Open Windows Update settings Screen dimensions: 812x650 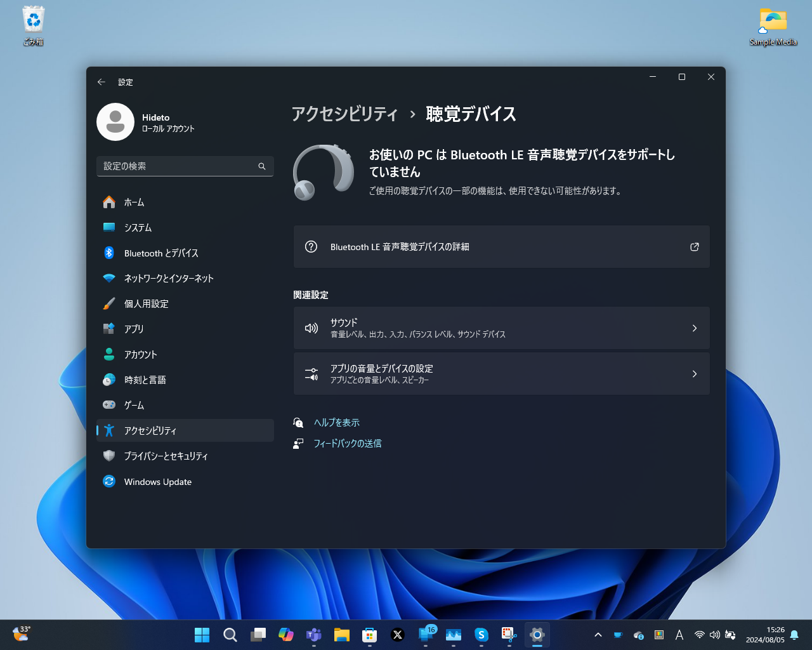[157, 481]
